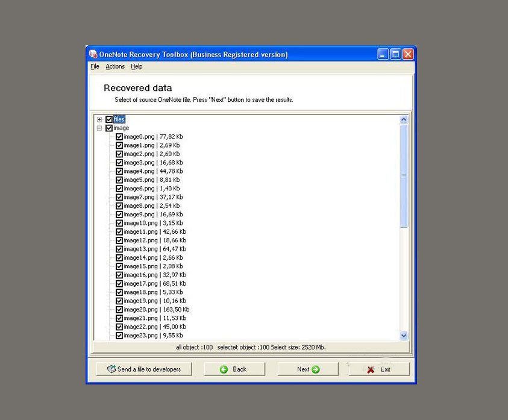
Task: Open the Actions menu
Action: click(x=115, y=67)
